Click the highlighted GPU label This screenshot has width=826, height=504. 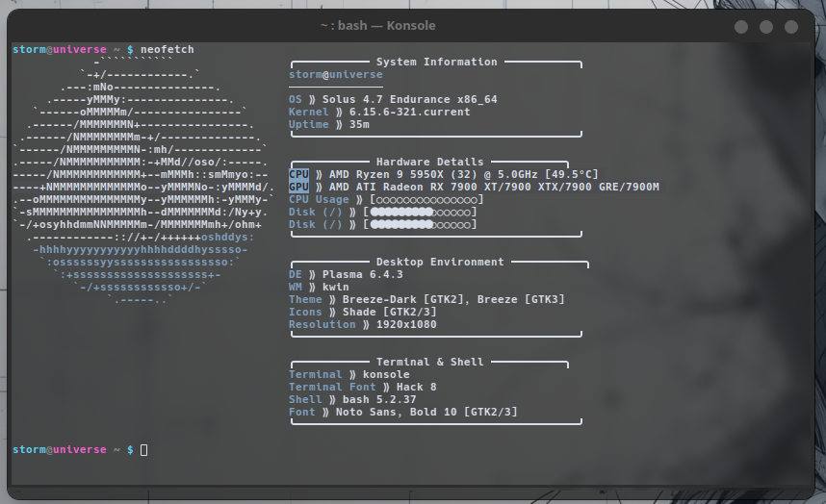(299, 187)
